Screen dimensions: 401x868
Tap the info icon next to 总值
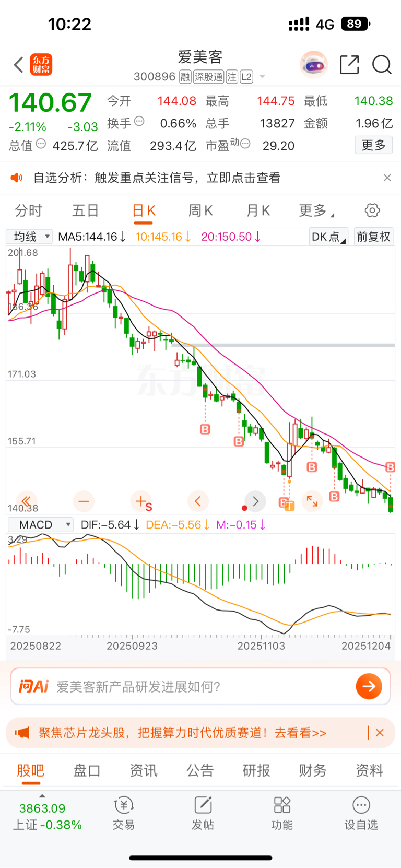[x=41, y=144]
